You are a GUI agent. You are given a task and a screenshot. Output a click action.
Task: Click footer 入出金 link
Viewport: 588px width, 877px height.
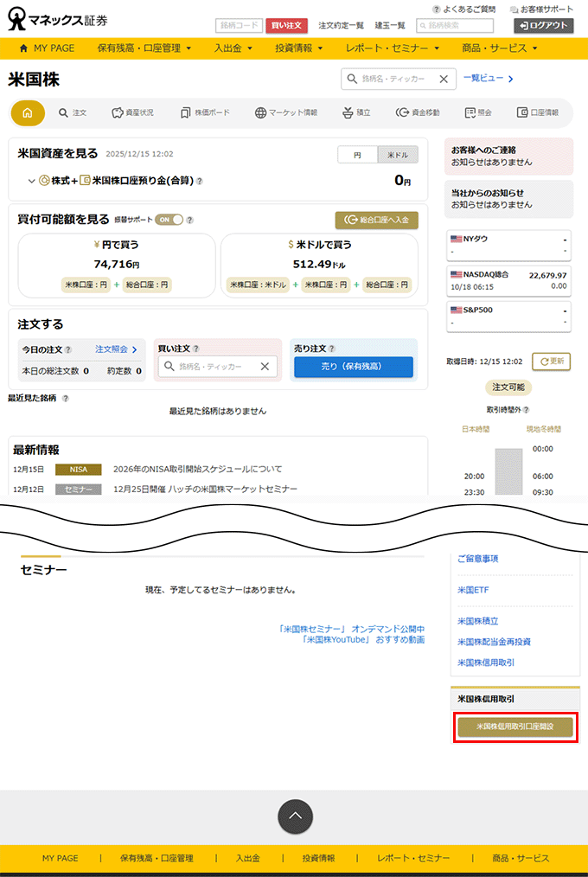coord(247,858)
